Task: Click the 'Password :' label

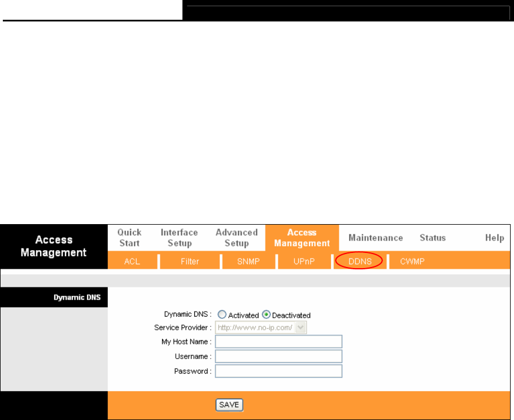Action: click(x=193, y=371)
